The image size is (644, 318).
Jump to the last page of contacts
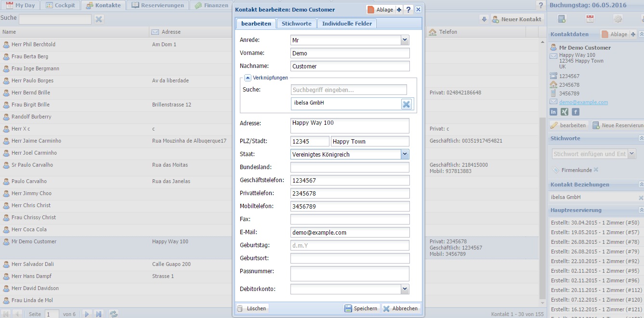click(x=98, y=314)
